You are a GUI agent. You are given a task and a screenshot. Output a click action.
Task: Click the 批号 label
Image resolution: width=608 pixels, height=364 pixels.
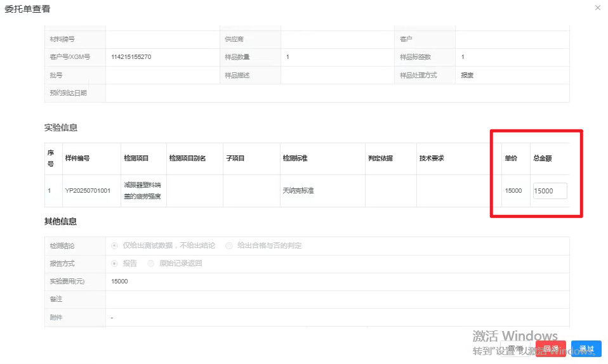56,75
